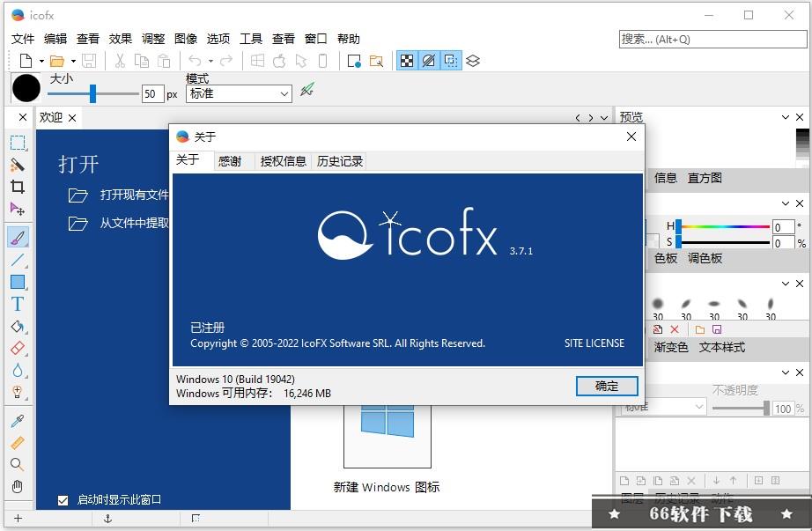Click the Apple Macintosh icon button

tap(279, 61)
